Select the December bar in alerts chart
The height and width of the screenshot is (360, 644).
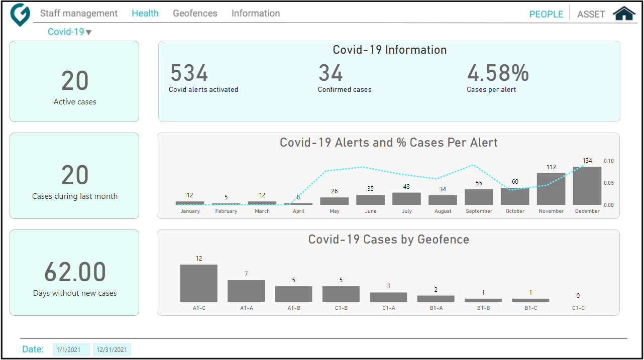tap(587, 186)
